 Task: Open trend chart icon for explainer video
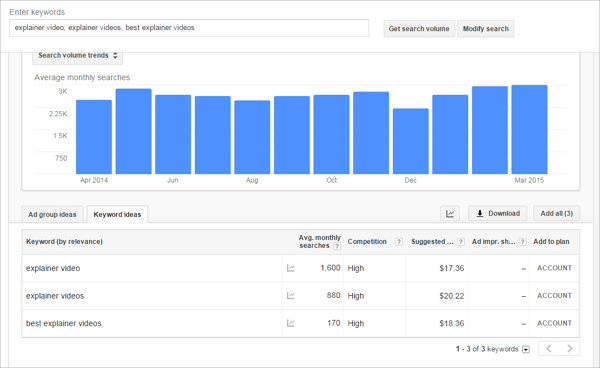coord(291,268)
